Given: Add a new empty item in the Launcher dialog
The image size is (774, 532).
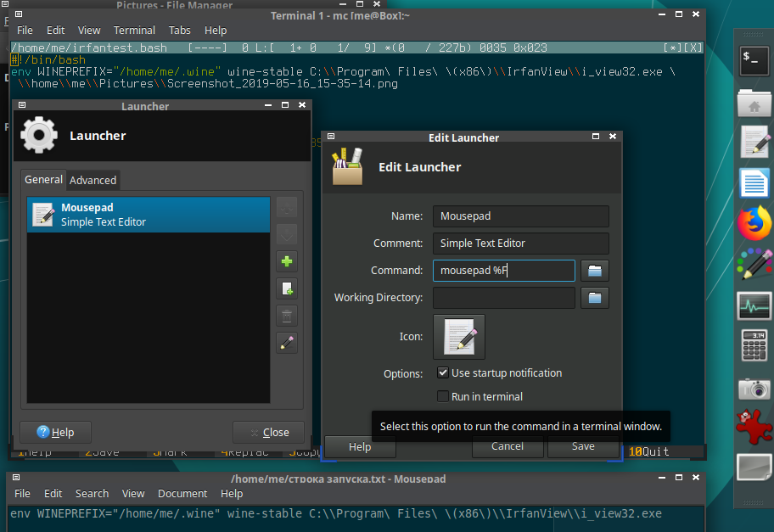Looking at the screenshot, I should tap(287, 288).
